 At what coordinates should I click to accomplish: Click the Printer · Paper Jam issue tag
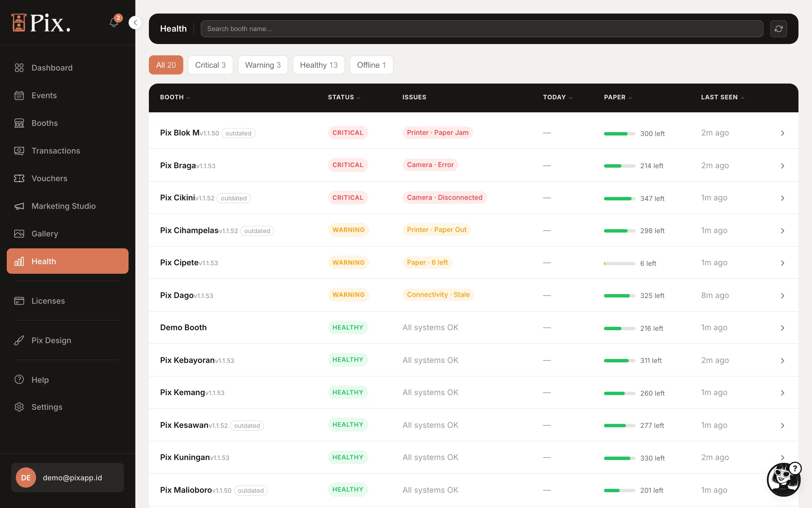coord(438,133)
